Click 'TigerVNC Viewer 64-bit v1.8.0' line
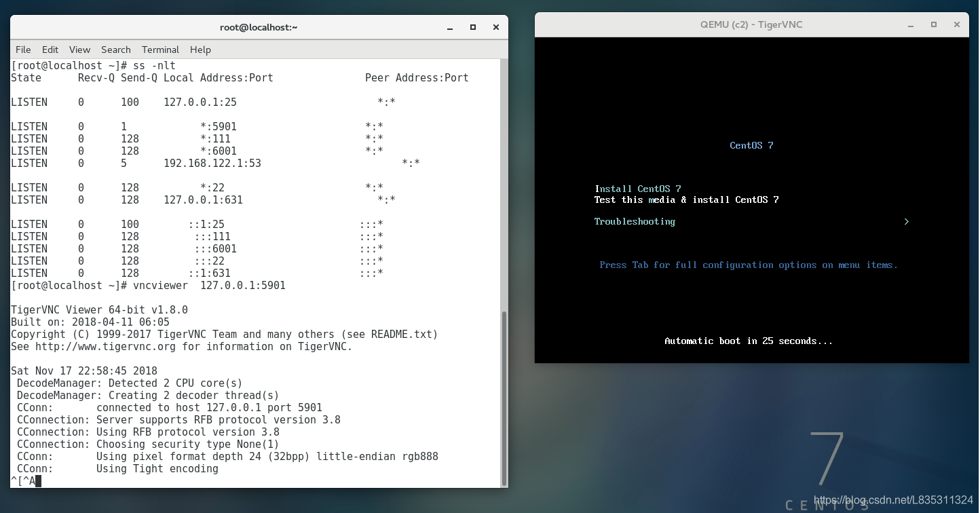The height and width of the screenshot is (513, 980). [99, 310]
